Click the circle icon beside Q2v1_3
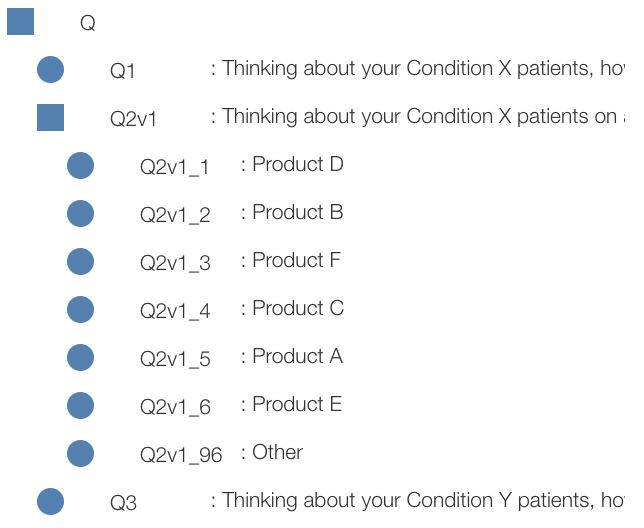Screen dimensions: 644x528 coord(80,261)
